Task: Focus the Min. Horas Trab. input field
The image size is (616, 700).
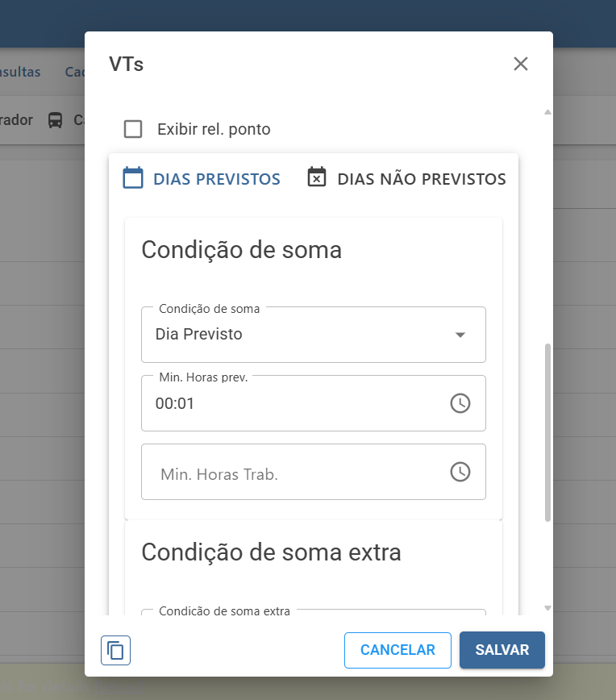Action: [x=314, y=472]
